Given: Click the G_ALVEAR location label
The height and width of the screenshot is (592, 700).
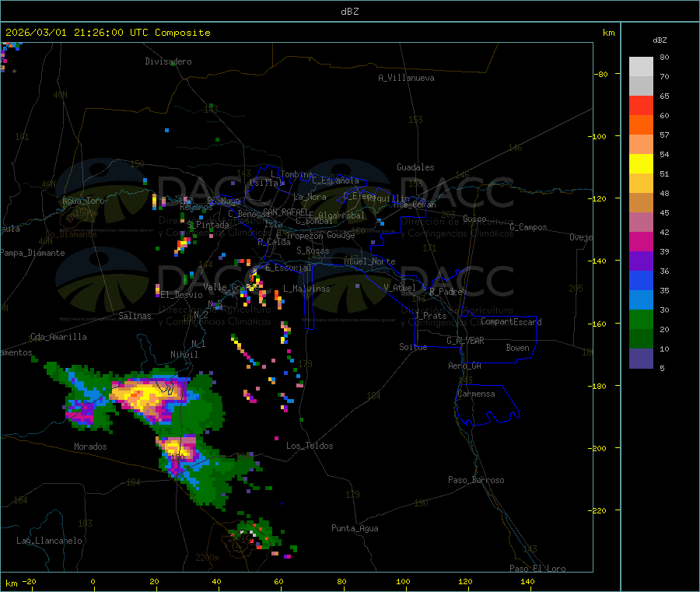Looking at the screenshot, I should (465, 341).
